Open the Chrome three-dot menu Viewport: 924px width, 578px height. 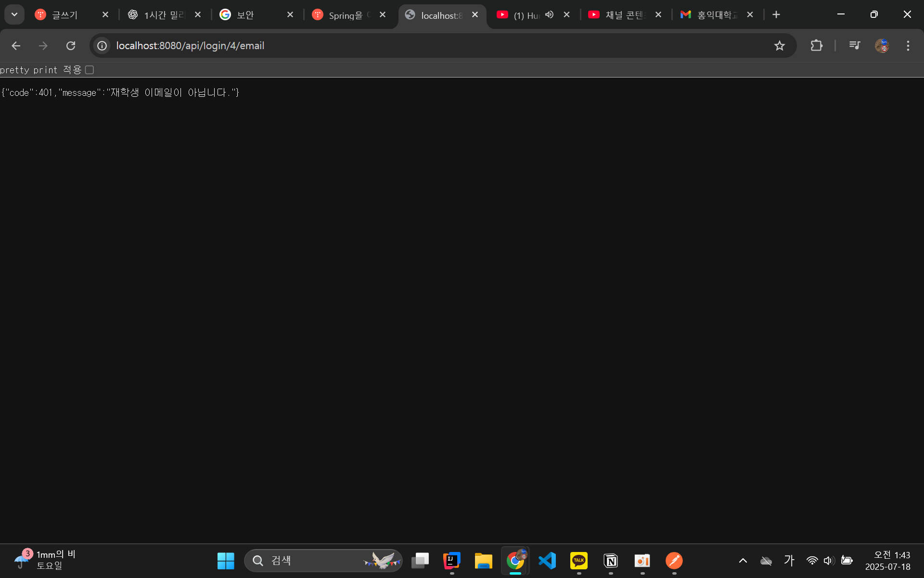tap(908, 46)
